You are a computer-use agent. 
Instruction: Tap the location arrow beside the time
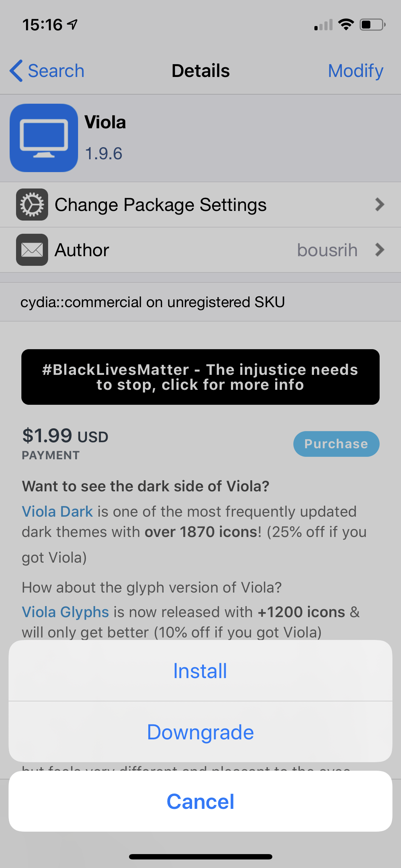(73, 25)
